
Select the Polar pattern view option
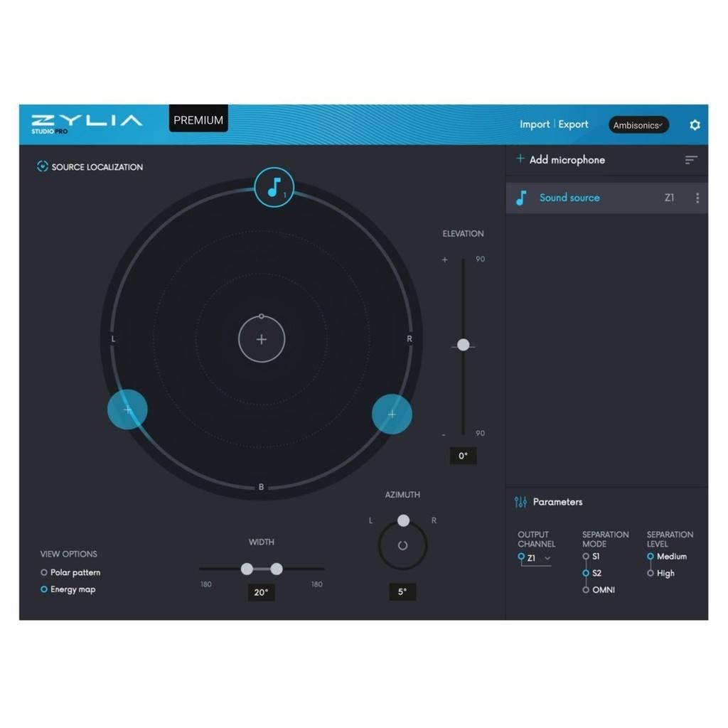44,572
